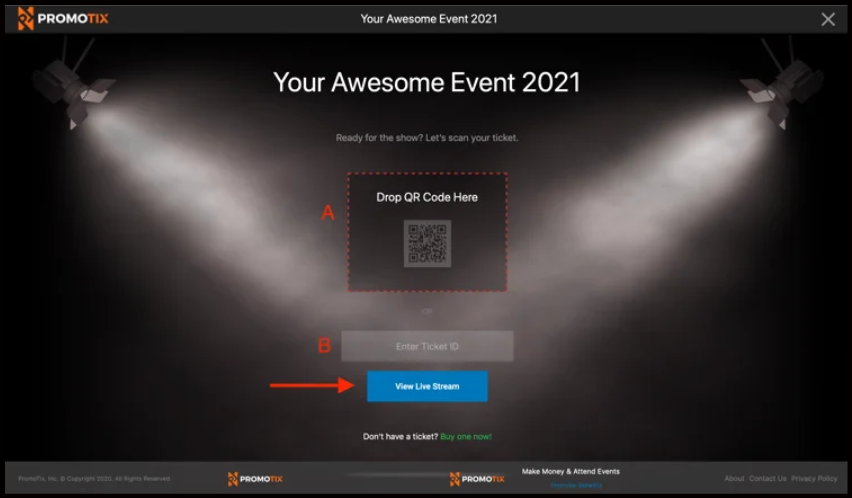Click 'Make Money & Attend Events' footer text
Image resolution: width=852 pixels, height=498 pixels.
click(x=570, y=471)
